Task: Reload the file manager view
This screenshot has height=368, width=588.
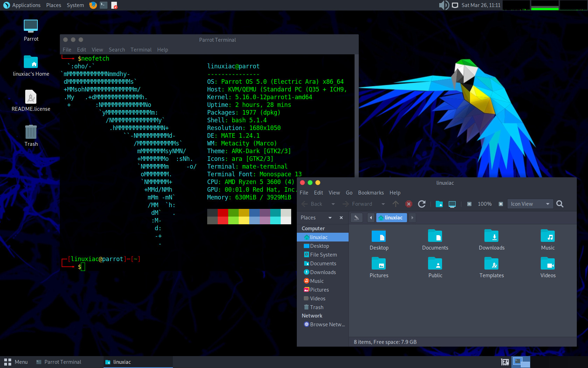Action: click(x=422, y=204)
